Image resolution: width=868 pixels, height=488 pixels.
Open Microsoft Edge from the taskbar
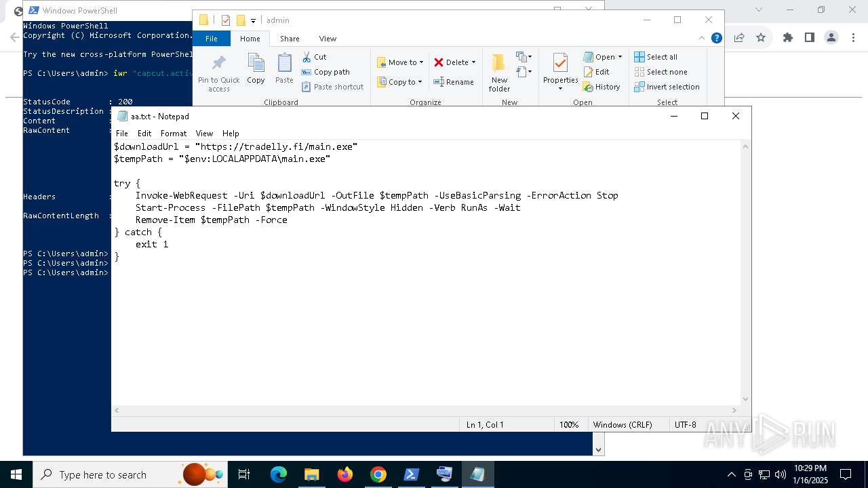pos(279,474)
